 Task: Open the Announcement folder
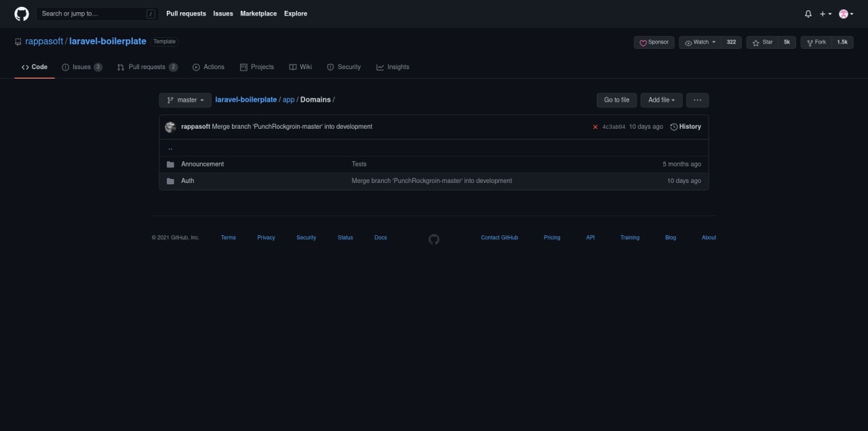202,164
